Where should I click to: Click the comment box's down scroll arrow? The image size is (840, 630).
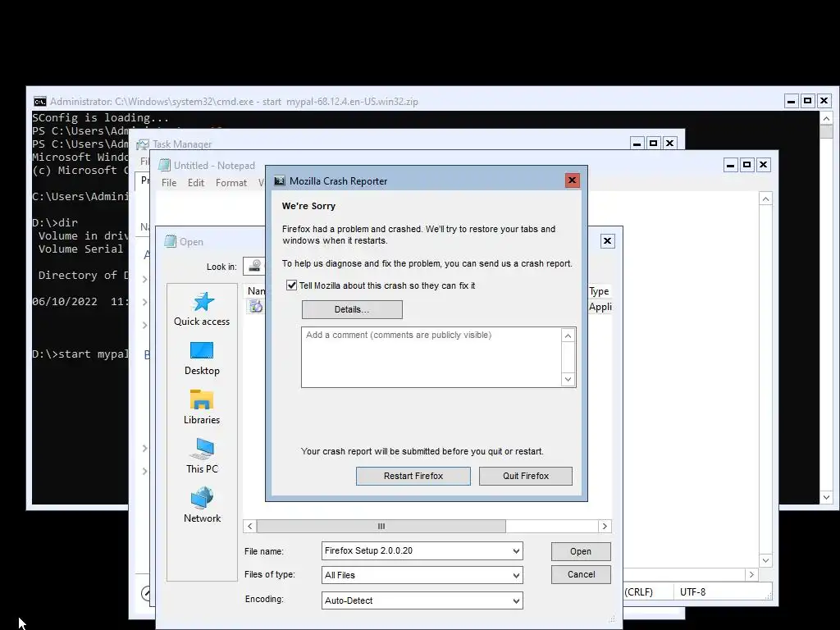[568, 379]
